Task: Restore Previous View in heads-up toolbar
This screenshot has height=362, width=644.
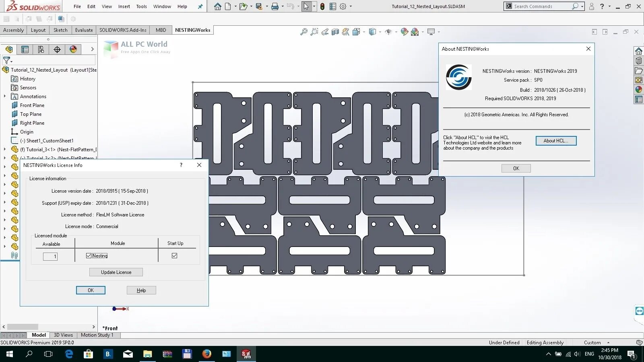Action: 325,32
